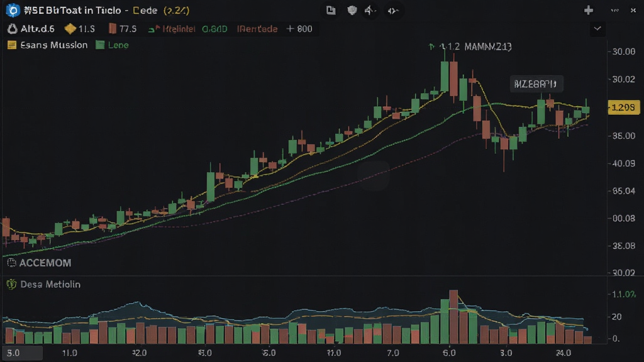Click the red bar icon beside 77.5
The width and height of the screenshot is (644, 362).
[112, 29]
